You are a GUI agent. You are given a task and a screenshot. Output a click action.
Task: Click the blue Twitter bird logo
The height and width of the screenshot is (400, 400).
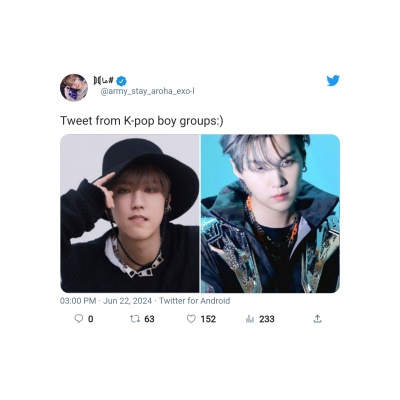point(333,81)
